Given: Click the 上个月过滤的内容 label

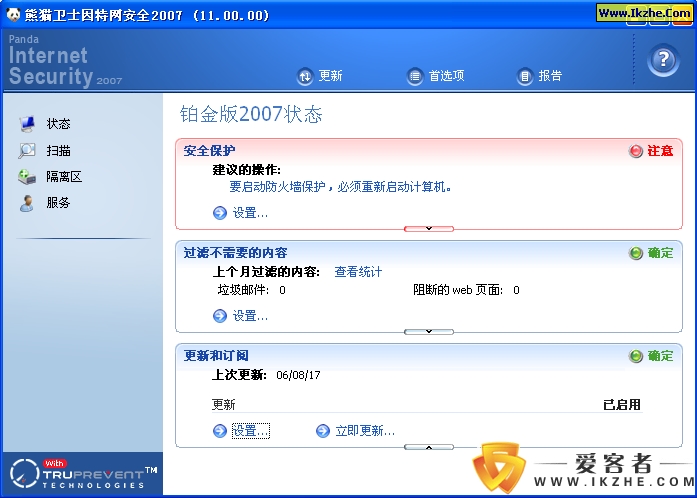Looking at the screenshot, I should point(266,272).
